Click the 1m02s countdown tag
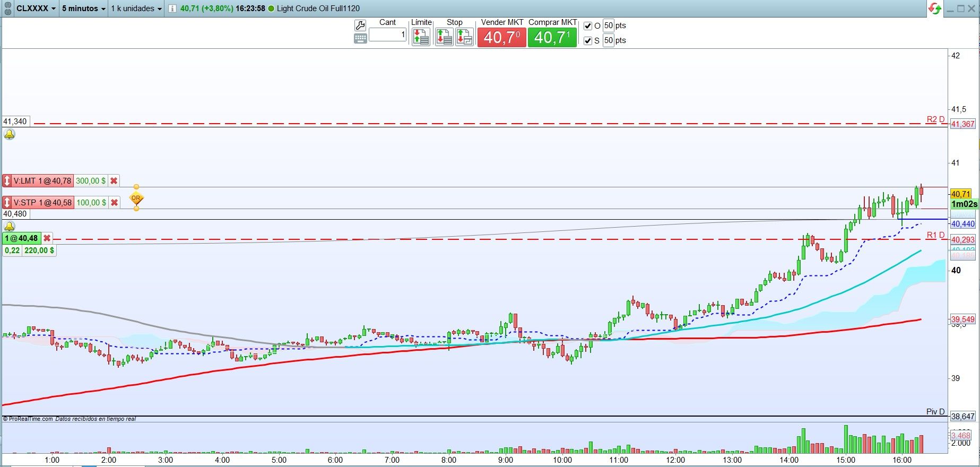This screenshot has width=980, height=467. pyautogui.click(x=964, y=204)
